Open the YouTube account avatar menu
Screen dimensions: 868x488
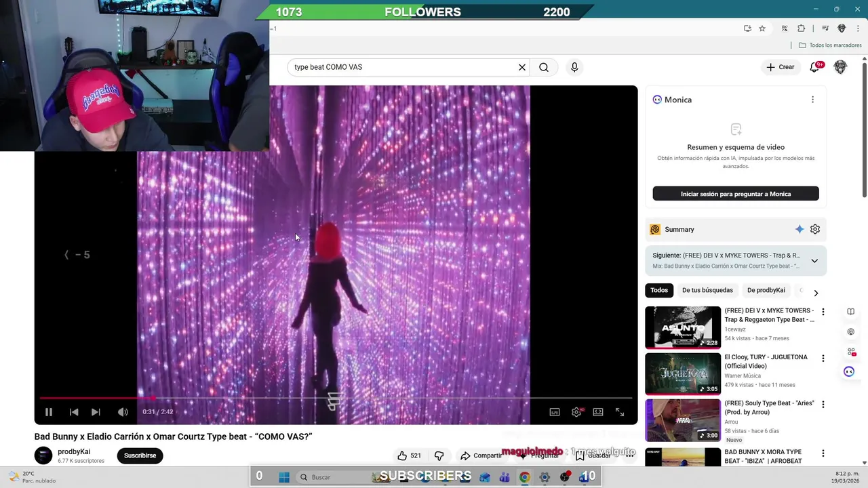840,67
